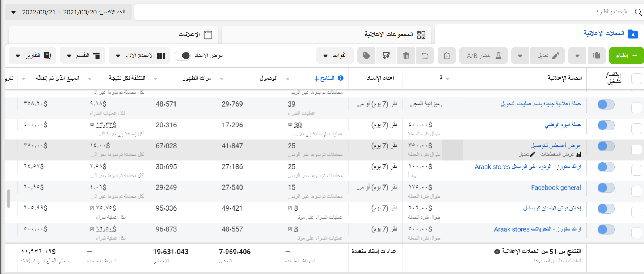This screenshot has width=644, height=274.
Task: Switch to المجموعات الإعلانية tab
Action: click(395, 35)
